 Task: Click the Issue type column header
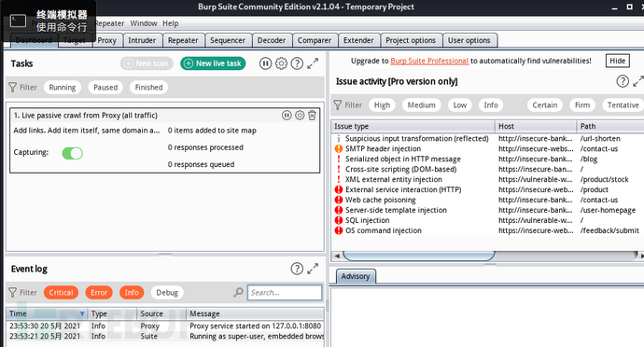point(413,126)
